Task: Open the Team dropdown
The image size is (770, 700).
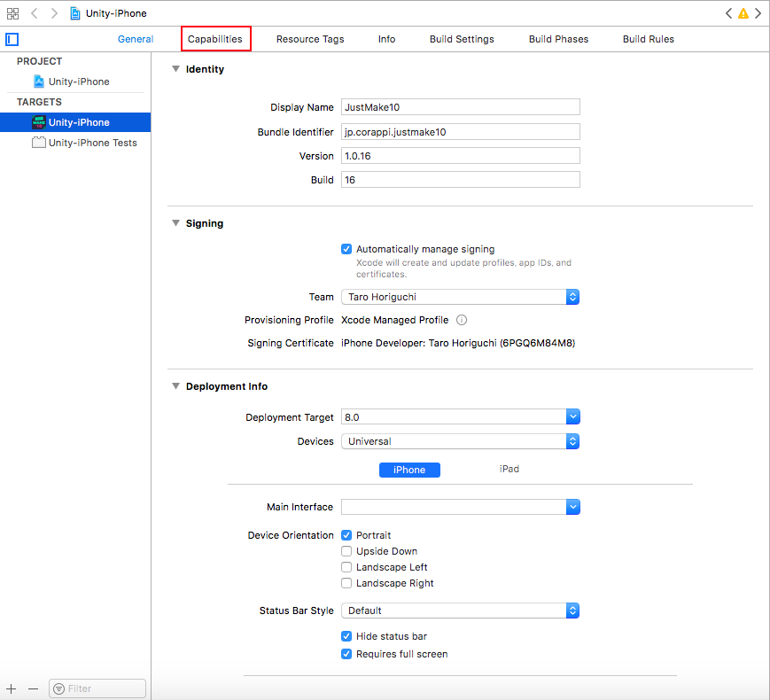Action: click(460, 297)
